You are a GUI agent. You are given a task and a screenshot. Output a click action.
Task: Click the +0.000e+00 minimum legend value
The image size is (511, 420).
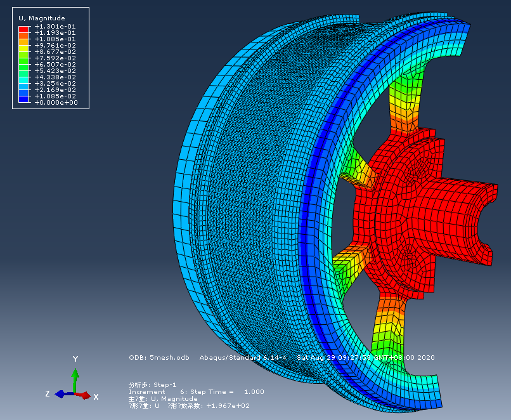point(55,102)
